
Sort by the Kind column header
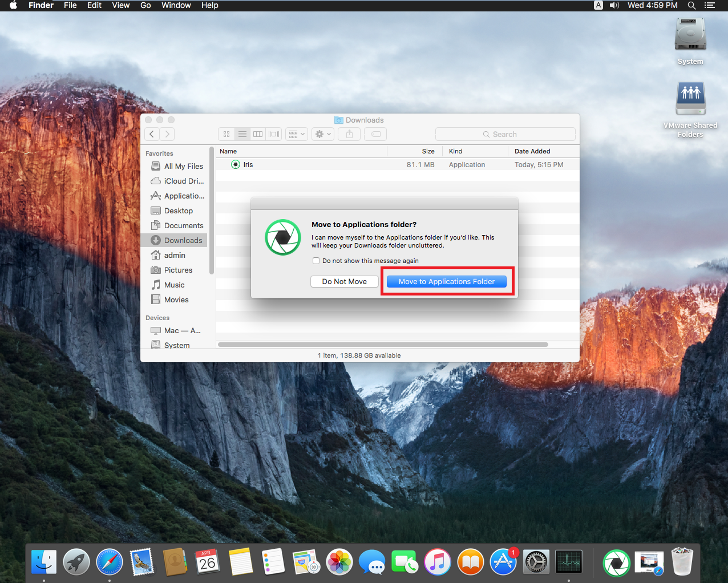476,151
